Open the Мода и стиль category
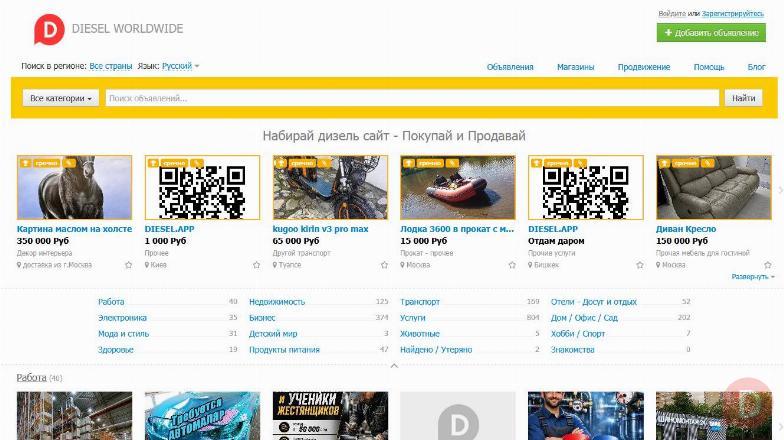The width and height of the screenshot is (784, 440). pyautogui.click(x=124, y=334)
